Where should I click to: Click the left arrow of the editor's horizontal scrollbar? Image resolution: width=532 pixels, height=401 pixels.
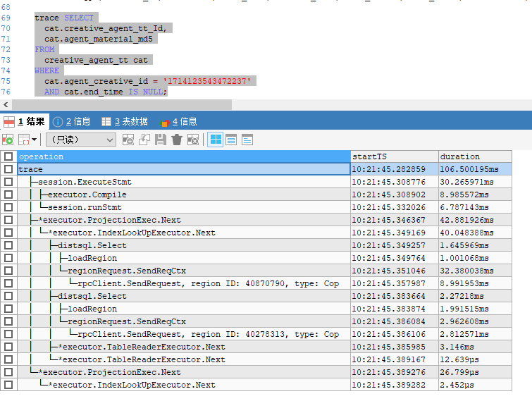(x=6, y=104)
